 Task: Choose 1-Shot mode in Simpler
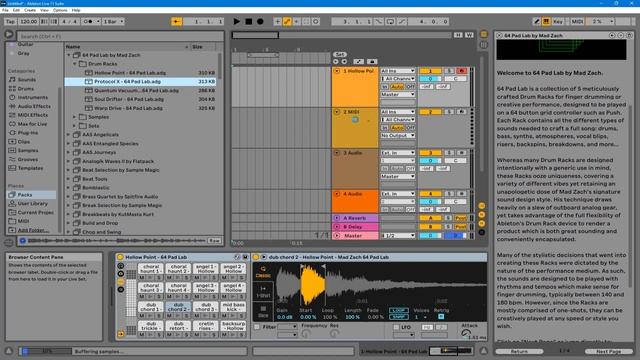click(263, 291)
